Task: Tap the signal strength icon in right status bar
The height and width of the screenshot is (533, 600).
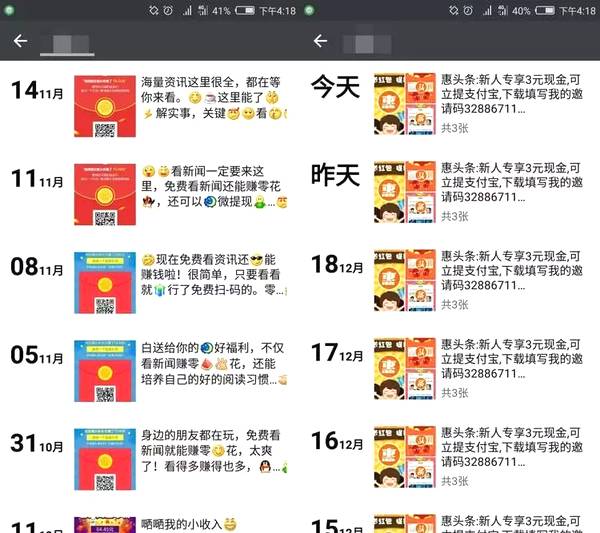Action: [x=487, y=11]
